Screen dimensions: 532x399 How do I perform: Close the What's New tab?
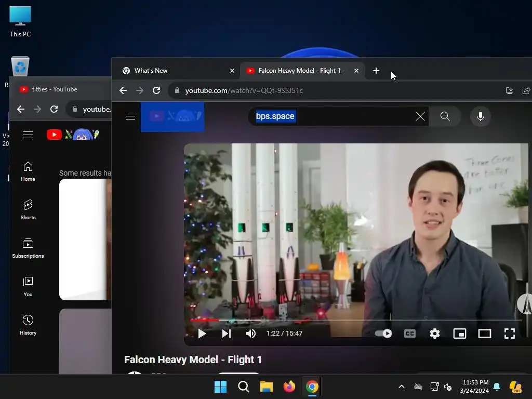(232, 71)
